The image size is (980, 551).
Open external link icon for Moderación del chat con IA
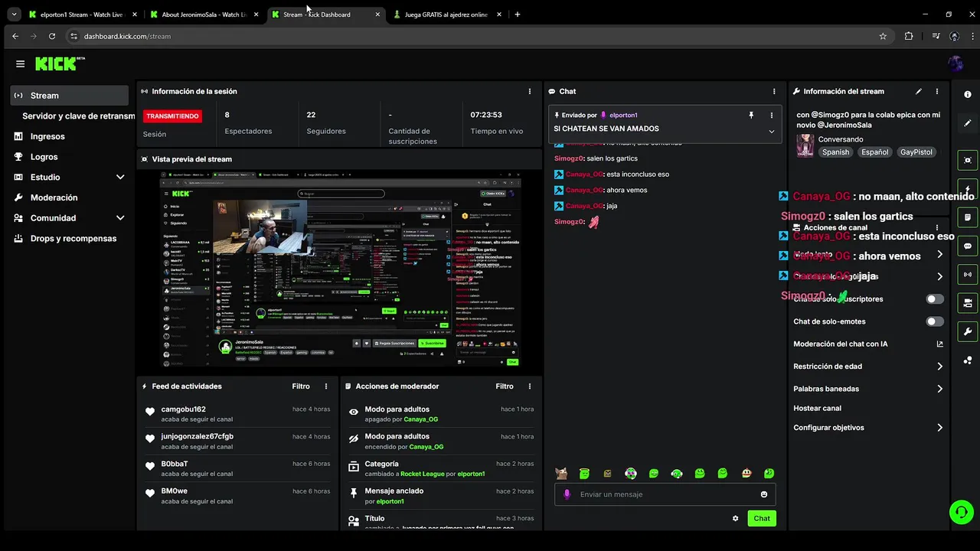940,344
